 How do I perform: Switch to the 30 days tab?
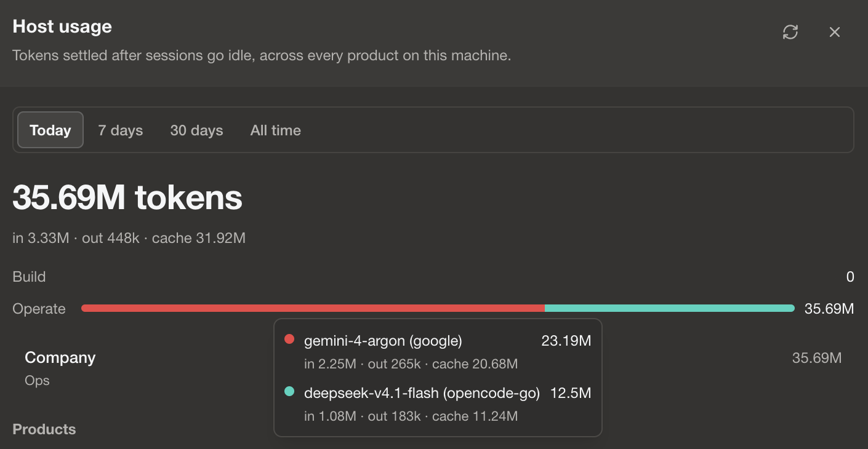click(197, 130)
